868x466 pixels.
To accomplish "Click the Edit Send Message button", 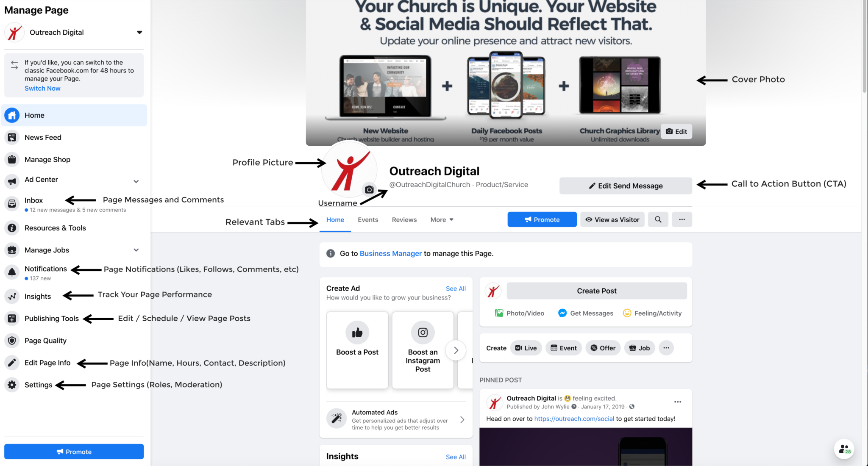I will pyautogui.click(x=626, y=186).
